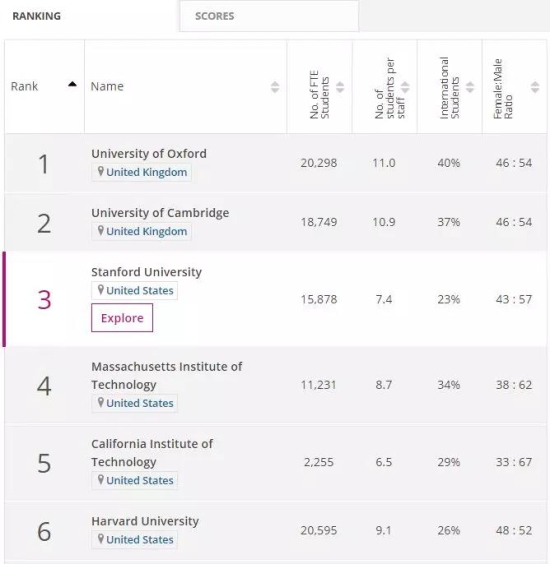This screenshot has height=564, width=550.
Task: Click location pin icon under Harvard University
Action: point(101,539)
